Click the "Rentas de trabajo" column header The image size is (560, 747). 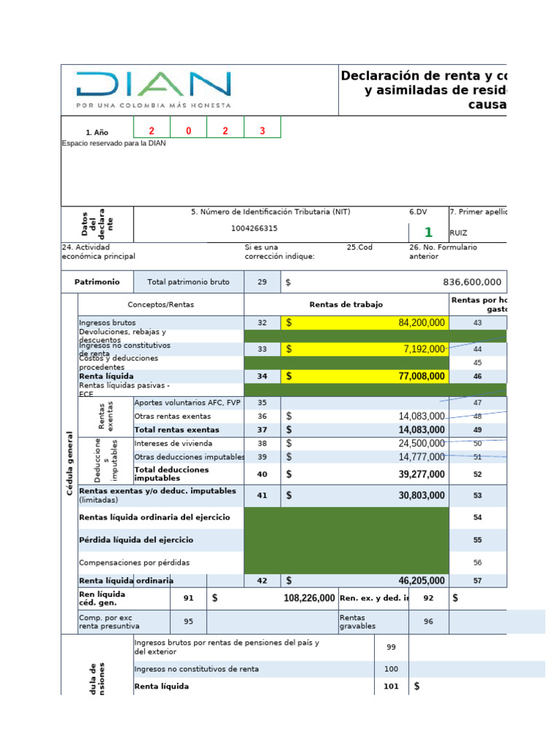[x=346, y=304]
